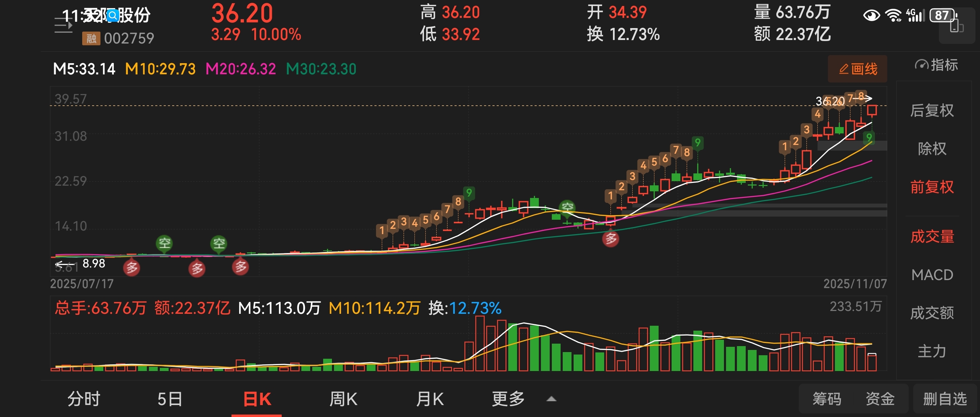Tap the blue search magnifier icon
This screenshot has width=980, height=417.
[x=113, y=15]
